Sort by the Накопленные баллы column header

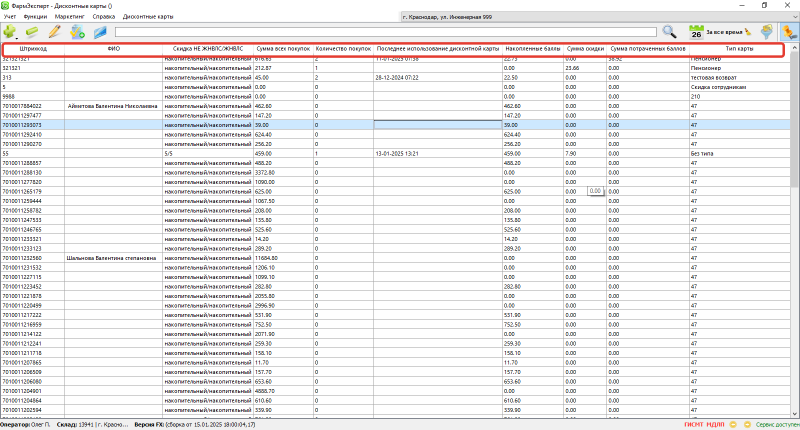(532, 49)
